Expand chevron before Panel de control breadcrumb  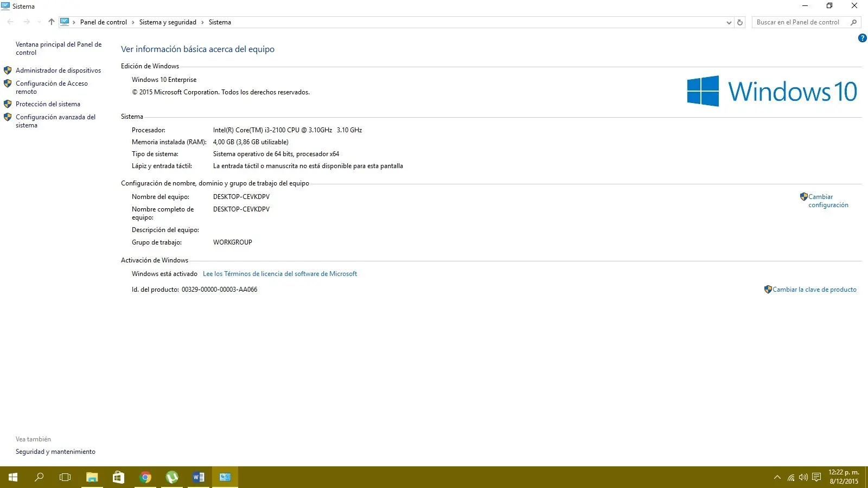pos(74,22)
